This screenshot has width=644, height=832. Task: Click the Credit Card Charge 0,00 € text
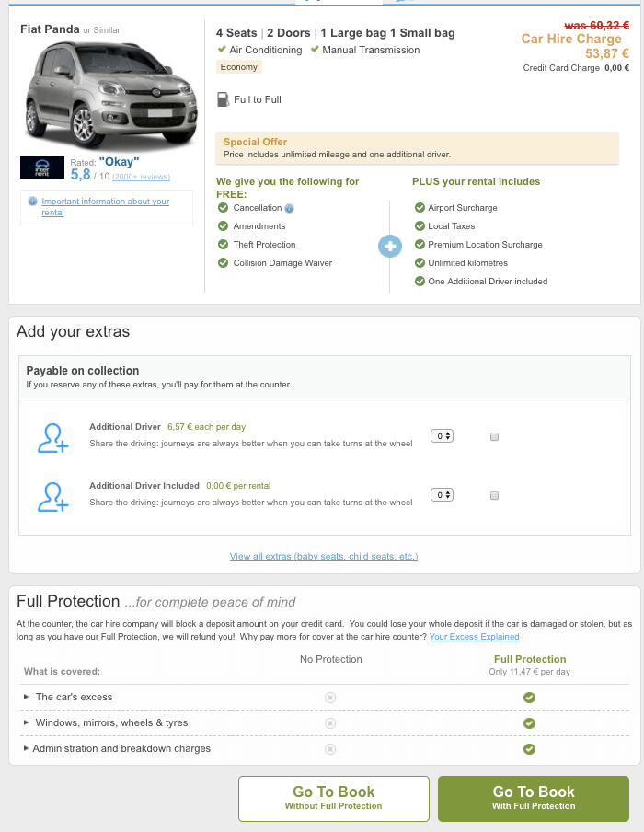[x=576, y=68]
